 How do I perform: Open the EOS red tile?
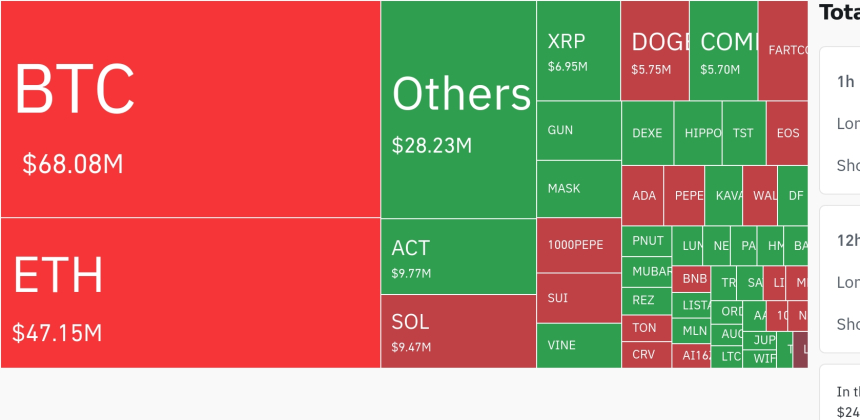pos(787,133)
